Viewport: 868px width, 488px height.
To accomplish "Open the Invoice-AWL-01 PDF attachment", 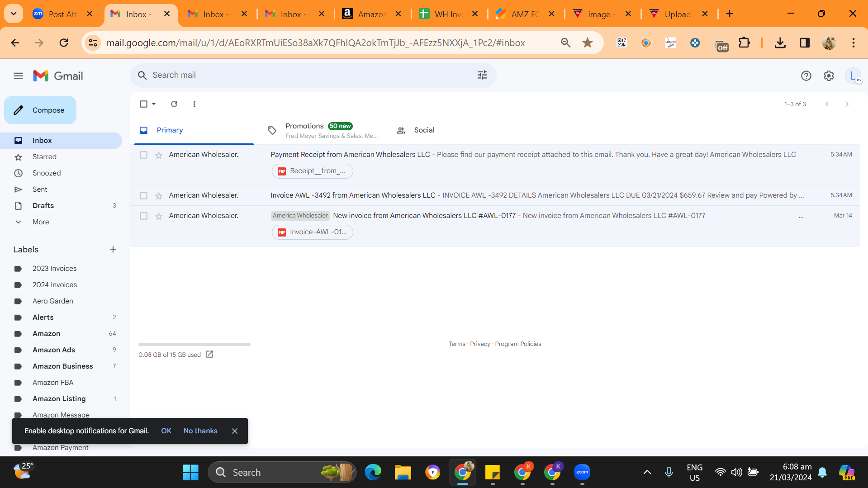I will 313,232.
